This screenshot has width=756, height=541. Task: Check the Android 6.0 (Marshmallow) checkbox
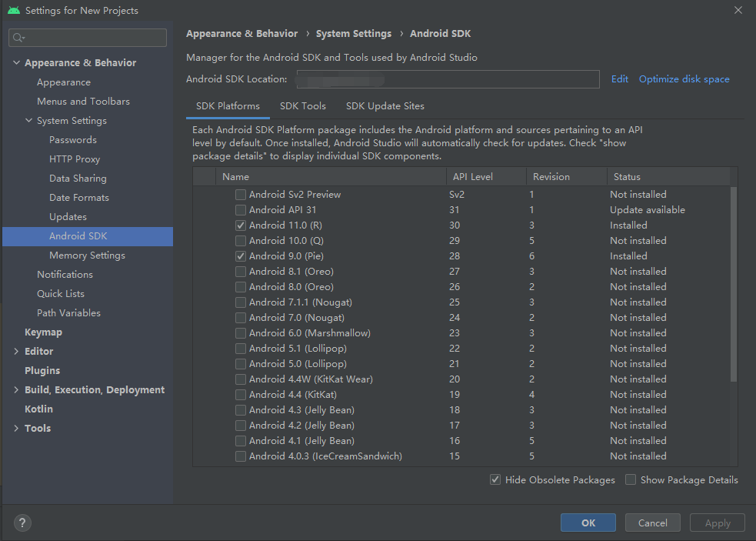tap(240, 333)
